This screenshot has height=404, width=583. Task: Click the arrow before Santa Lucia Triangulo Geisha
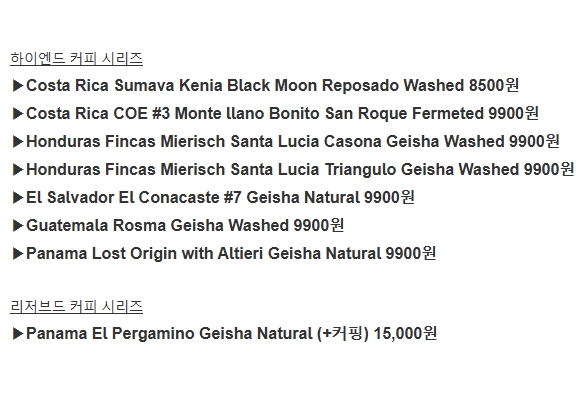point(18,170)
